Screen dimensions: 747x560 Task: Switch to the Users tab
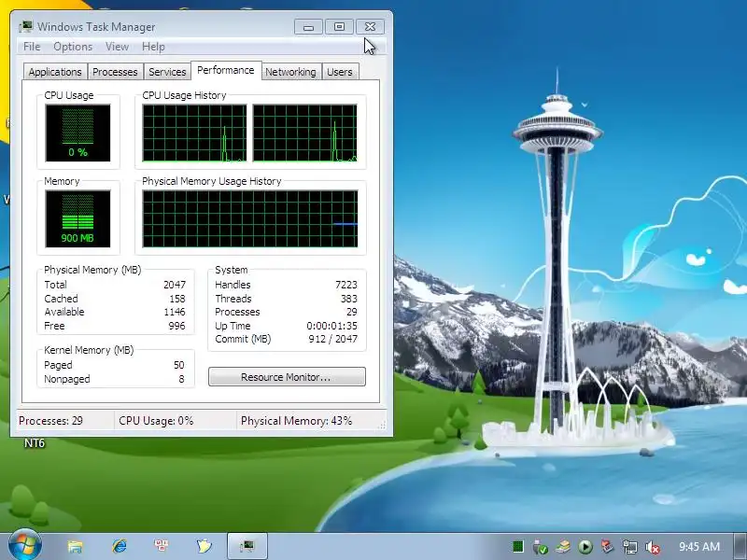[x=340, y=72]
